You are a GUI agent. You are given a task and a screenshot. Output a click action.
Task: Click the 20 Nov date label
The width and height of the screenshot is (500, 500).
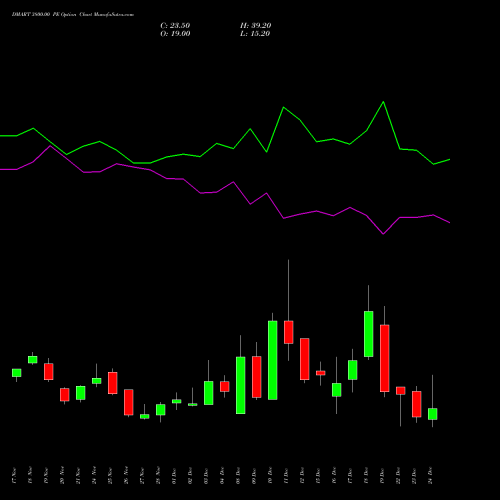[62, 476]
